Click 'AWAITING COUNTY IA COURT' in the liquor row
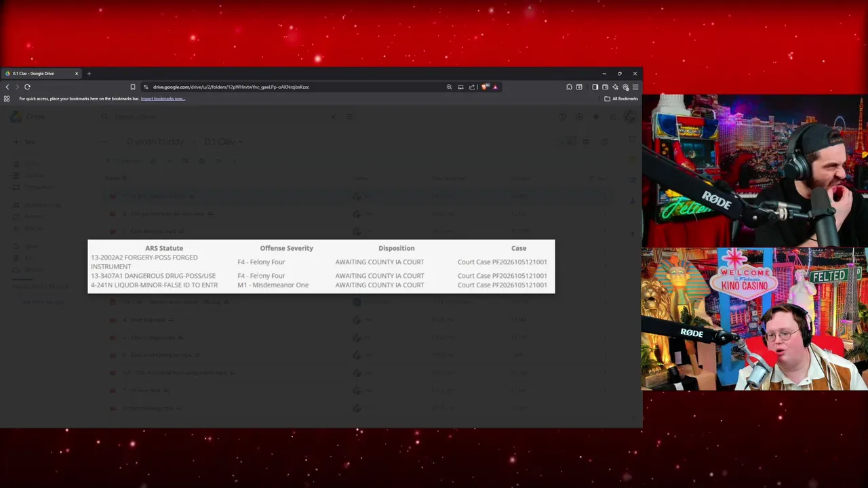 coord(380,285)
